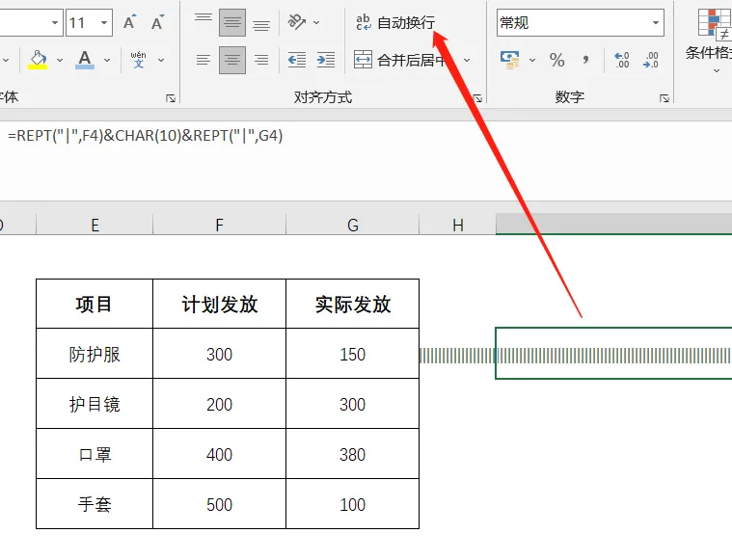
Task: Select actual value 380 cell
Action: point(353,454)
